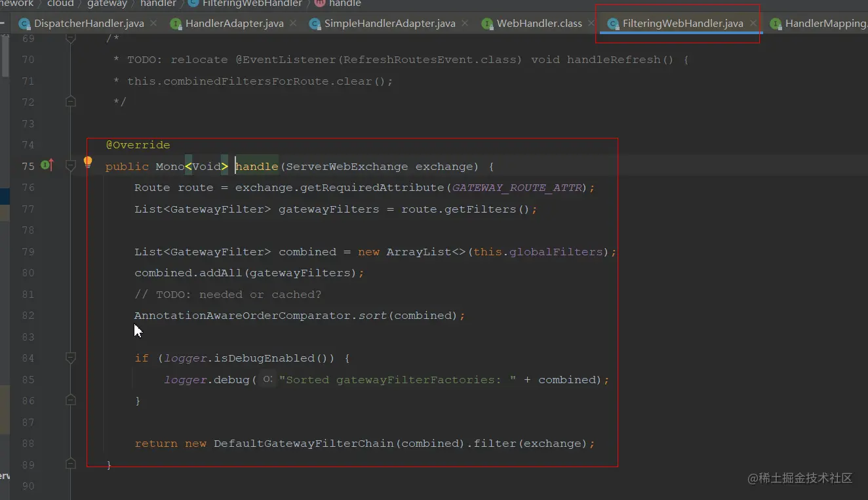
Task: Click the implements-method gutter icon on line 75
Action: [47, 165]
